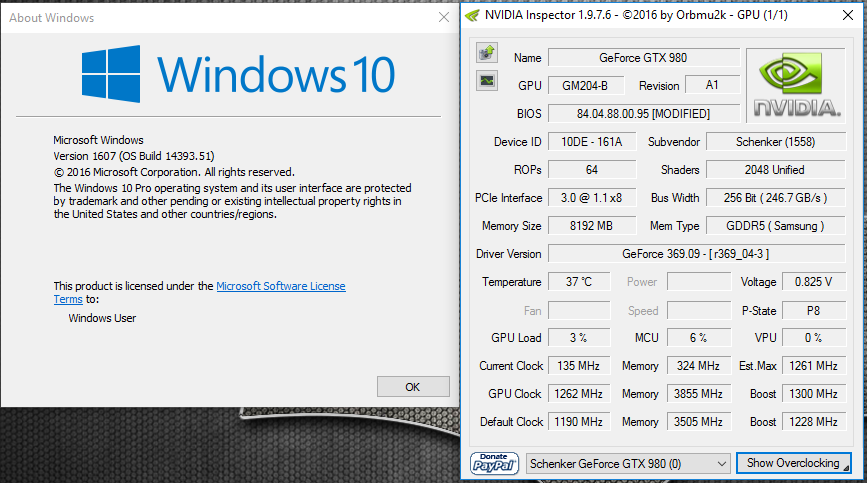This screenshot has height=483, width=867.
Task: Click the Driver Version GeForce 369.09 field
Action: [696, 254]
